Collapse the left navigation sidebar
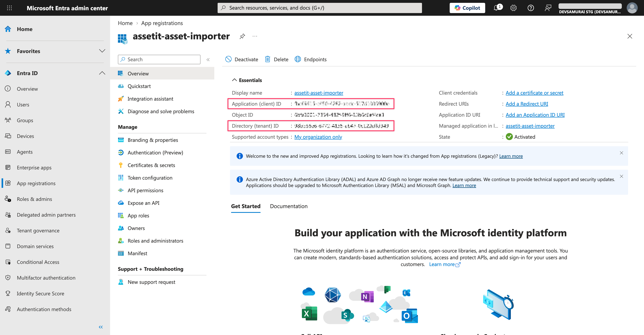Viewport: 644px width, 335px height. [x=101, y=327]
